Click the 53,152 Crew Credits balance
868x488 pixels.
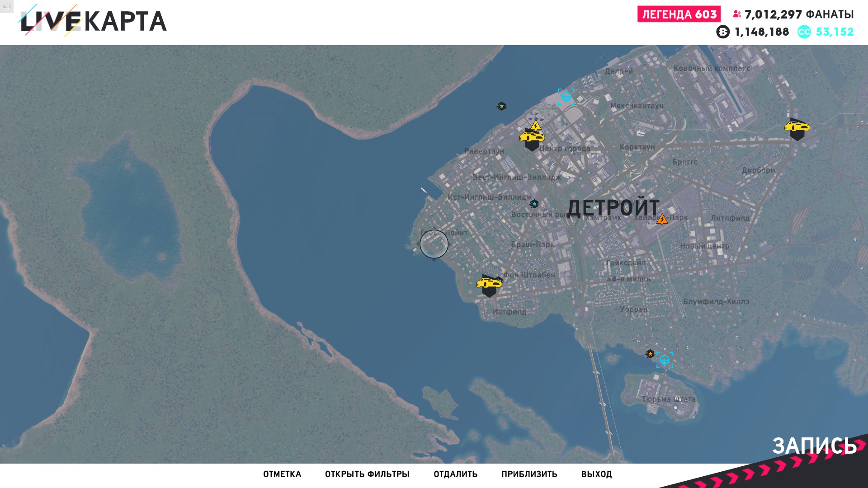pos(835,32)
